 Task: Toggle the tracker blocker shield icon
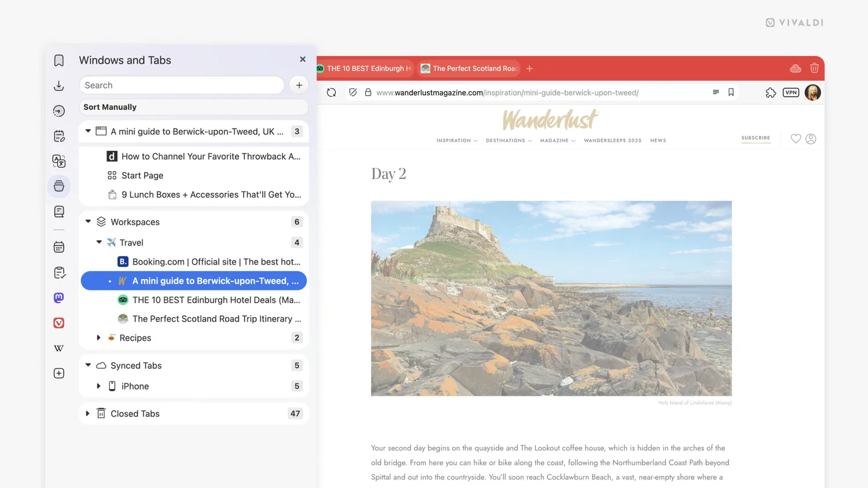pos(352,93)
